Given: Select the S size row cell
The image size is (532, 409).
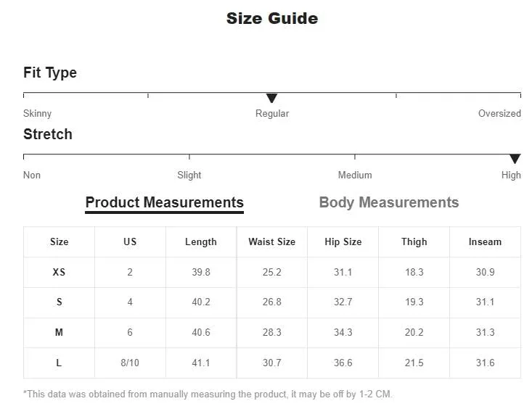Looking at the screenshot, I should point(59,302).
